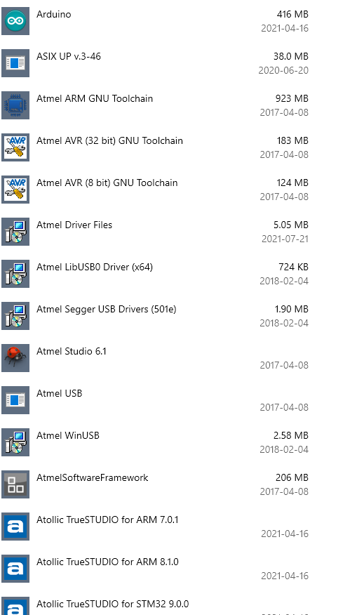Click the Atmel Driver Files installer icon

point(15,232)
